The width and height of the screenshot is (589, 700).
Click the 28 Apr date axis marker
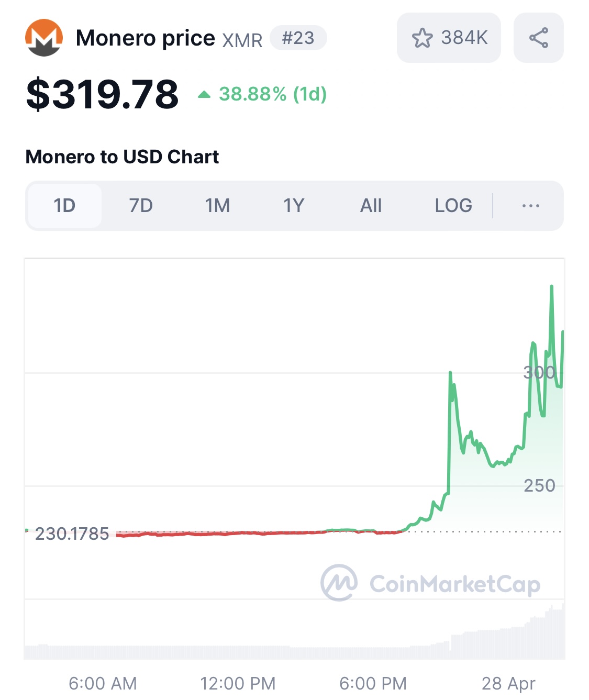point(508,683)
